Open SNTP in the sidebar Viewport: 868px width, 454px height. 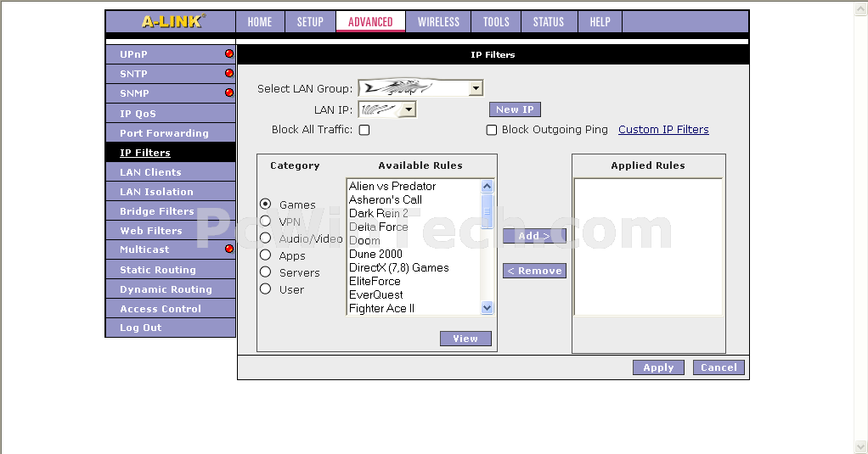(x=171, y=74)
